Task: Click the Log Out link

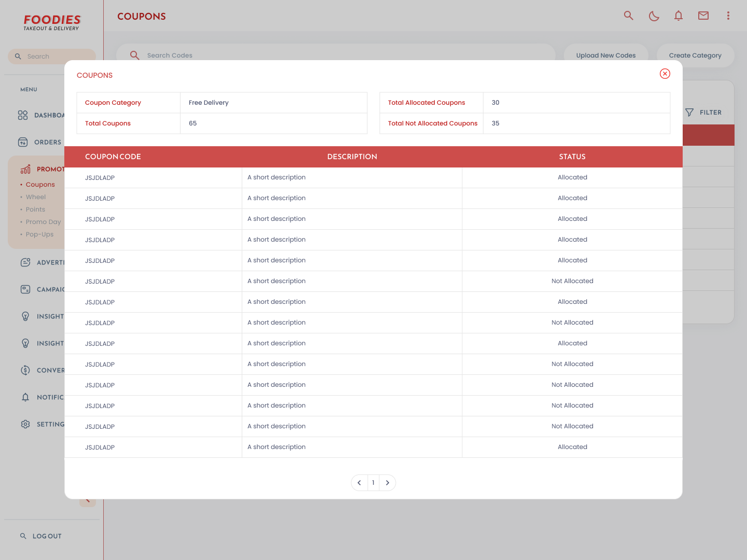Action: [47, 536]
